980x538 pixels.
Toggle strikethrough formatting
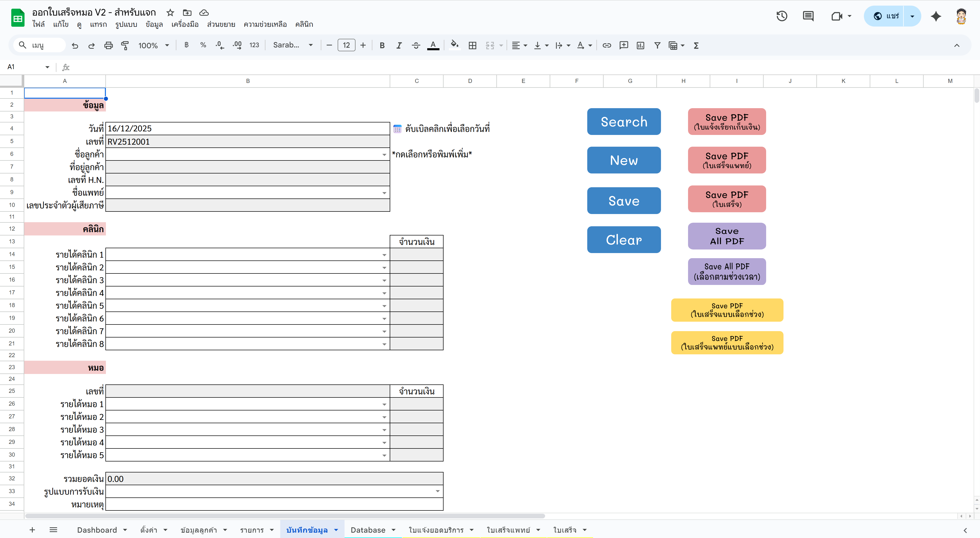pos(416,46)
